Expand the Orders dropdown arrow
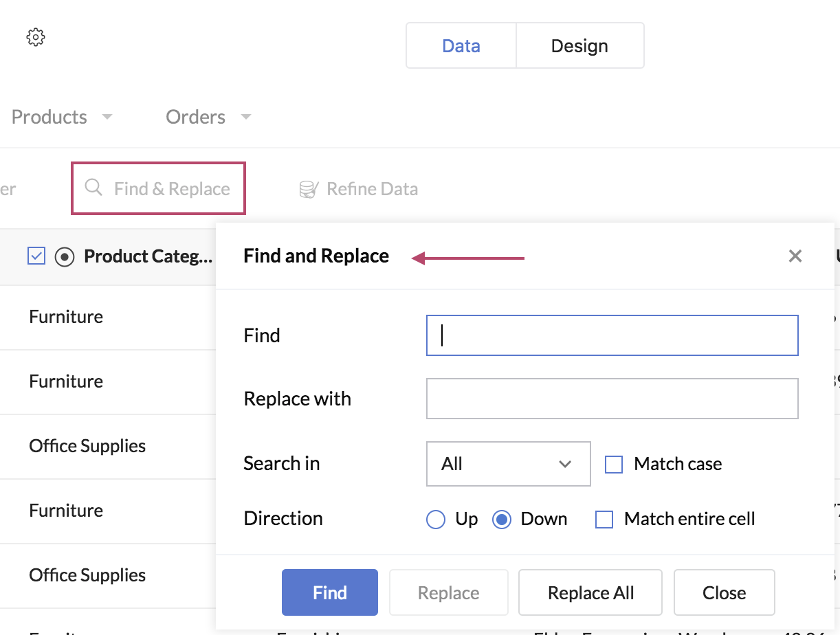Image resolution: width=840 pixels, height=635 pixels. [x=246, y=117]
